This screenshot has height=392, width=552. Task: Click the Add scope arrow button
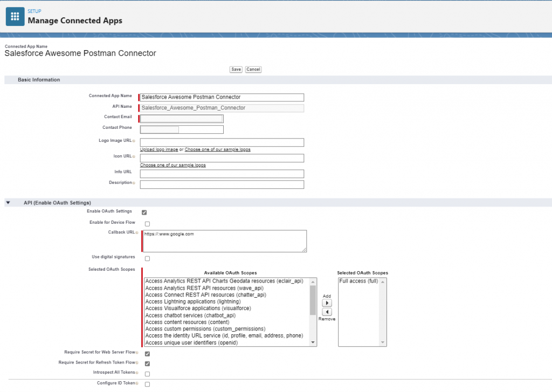tap(327, 303)
